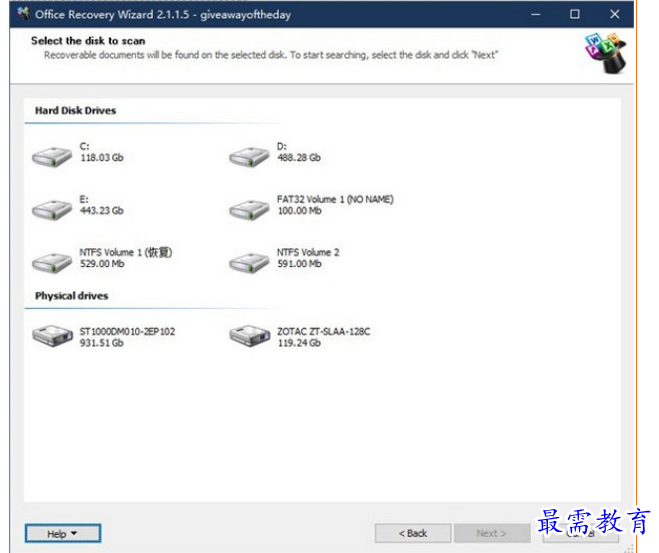Click the wizard hat logo
Screen dimensions: 659x553
(606, 53)
